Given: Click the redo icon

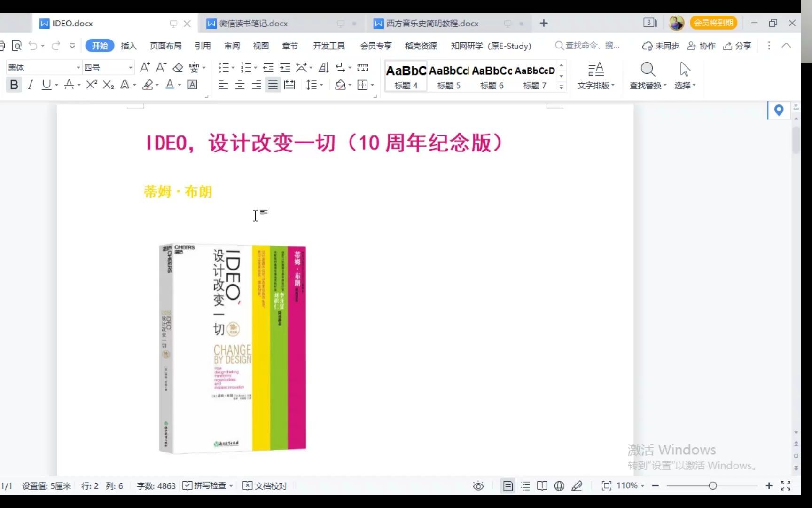Looking at the screenshot, I should coord(56,46).
